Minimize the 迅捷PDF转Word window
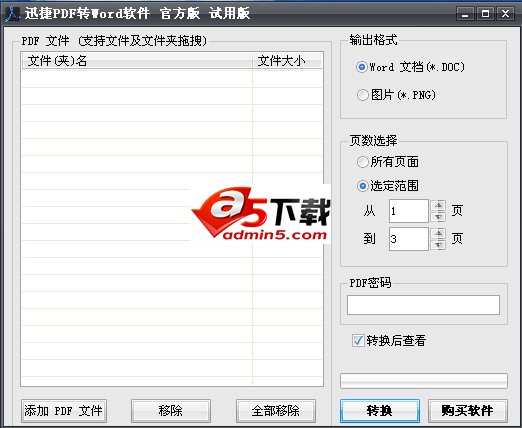The image size is (522, 428). 466,14
